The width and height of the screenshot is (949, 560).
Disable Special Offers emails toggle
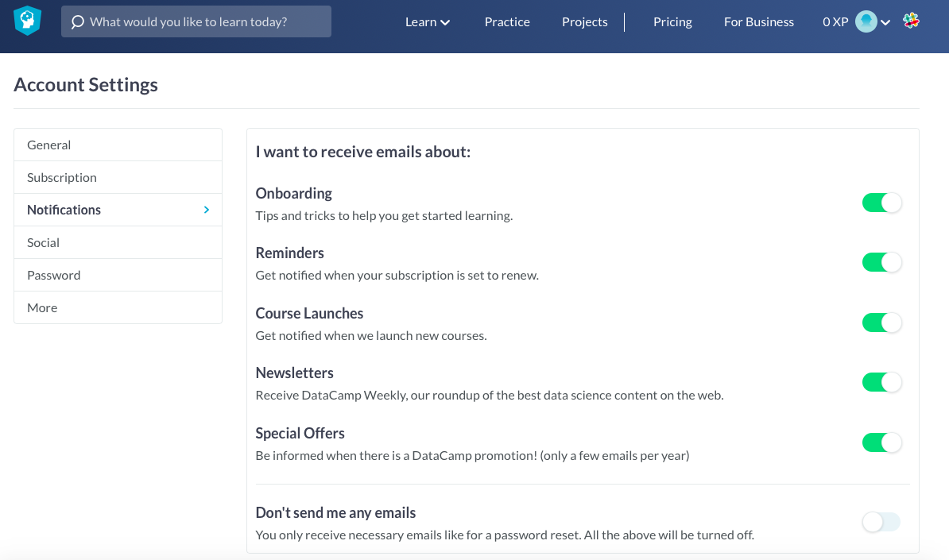[x=881, y=442]
